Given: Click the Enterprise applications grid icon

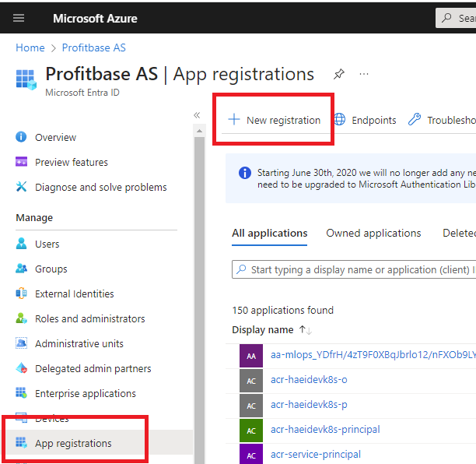Looking at the screenshot, I should 21,392.
